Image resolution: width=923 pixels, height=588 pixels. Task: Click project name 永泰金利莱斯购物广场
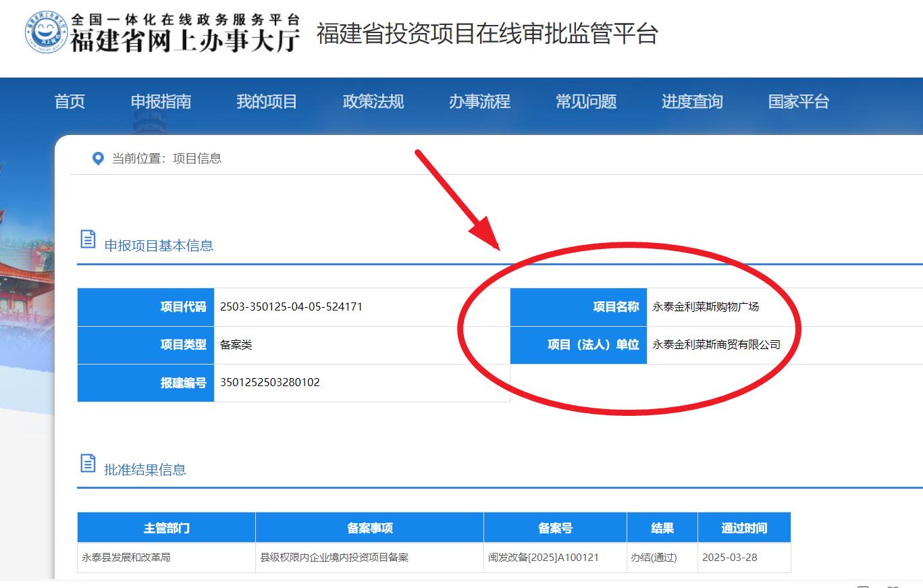point(706,306)
